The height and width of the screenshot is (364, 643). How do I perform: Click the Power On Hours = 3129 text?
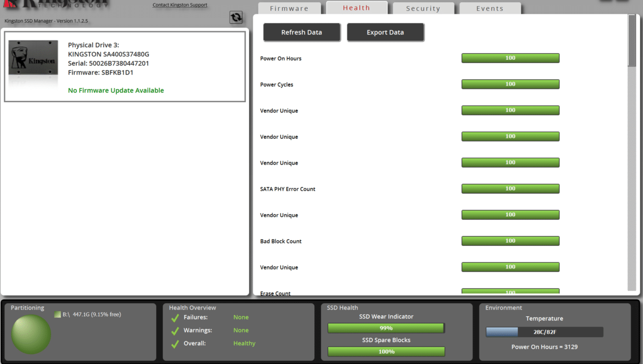pyautogui.click(x=545, y=347)
